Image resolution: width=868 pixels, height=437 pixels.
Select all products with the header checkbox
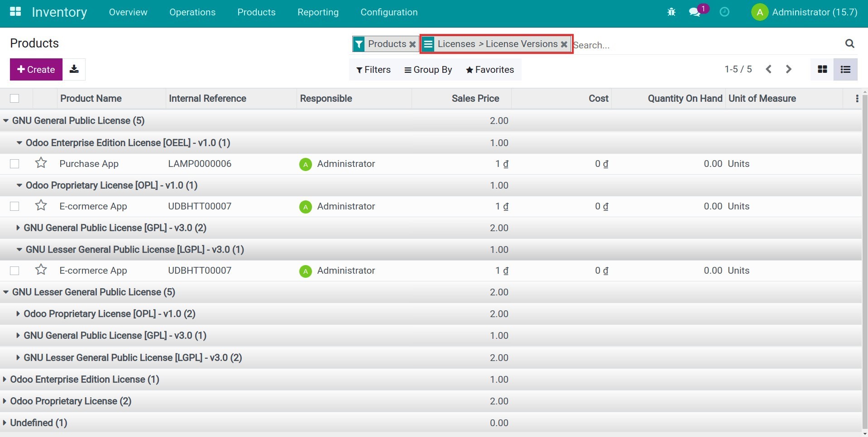tap(14, 98)
